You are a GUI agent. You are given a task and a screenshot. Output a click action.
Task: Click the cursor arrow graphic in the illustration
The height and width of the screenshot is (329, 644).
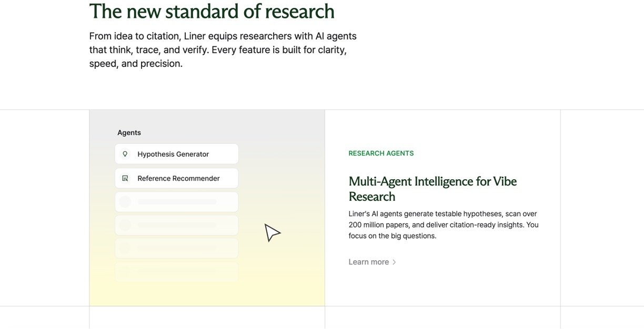pos(271,232)
